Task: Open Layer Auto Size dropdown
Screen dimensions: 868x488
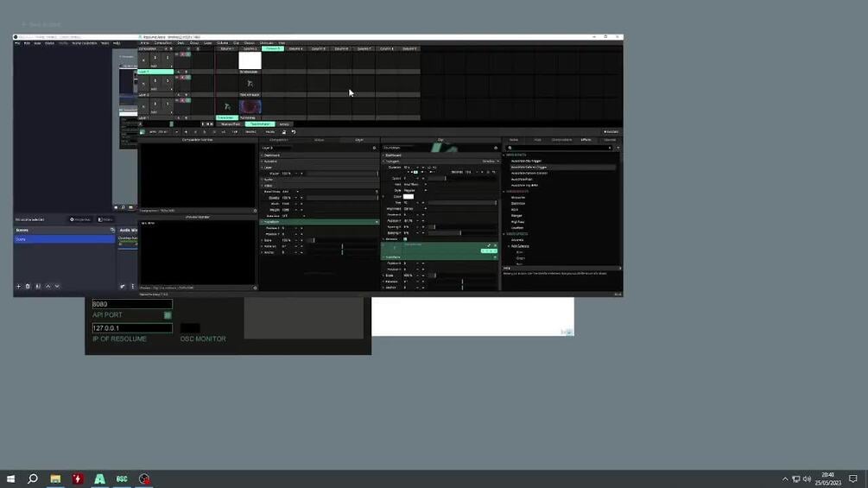Action: pos(293,216)
